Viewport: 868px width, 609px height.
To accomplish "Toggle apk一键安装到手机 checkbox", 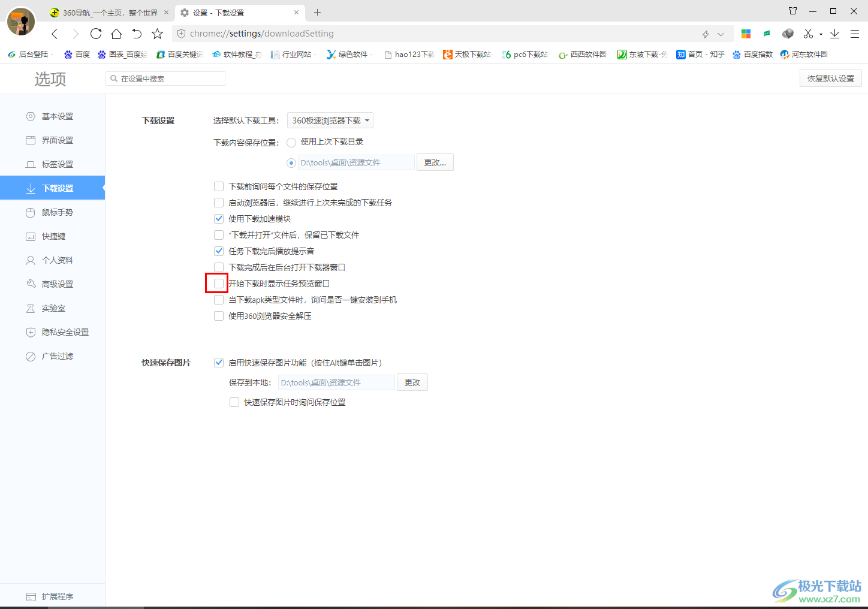I will coord(219,300).
